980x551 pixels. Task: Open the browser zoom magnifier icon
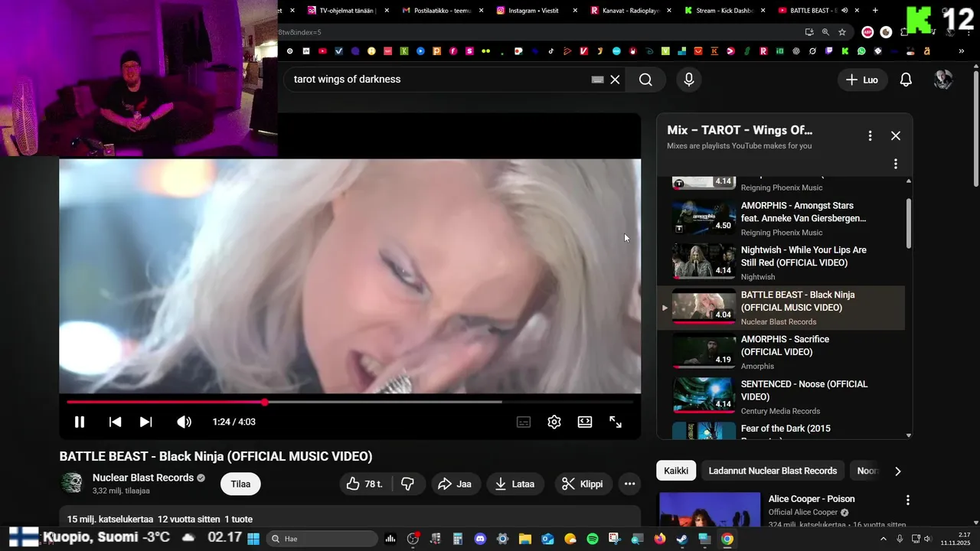[x=825, y=32]
